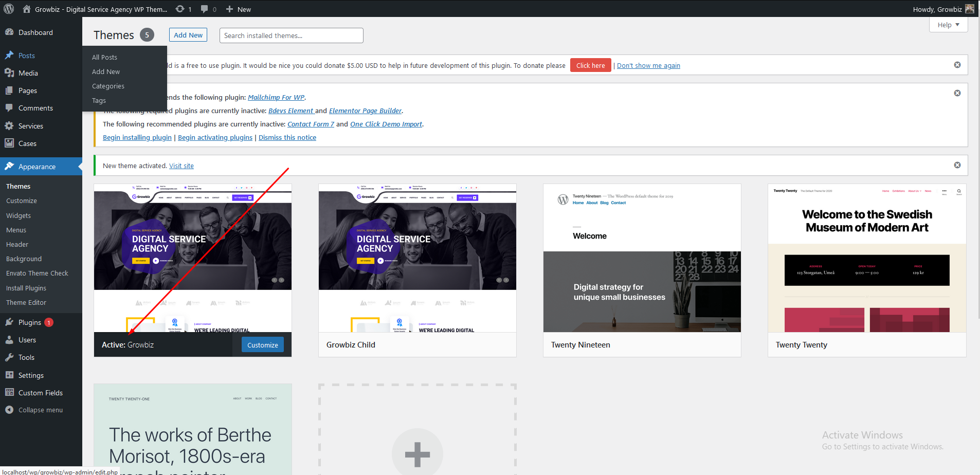Image resolution: width=980 pixels, height=475 pixels.
Task: Open Install Plugins submenu item
Action: [x=26, y=288]
